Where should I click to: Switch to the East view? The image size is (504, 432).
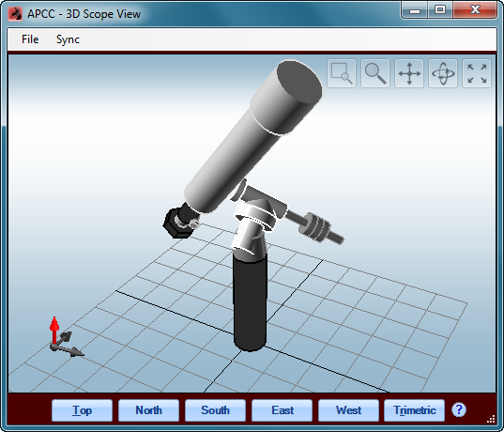282,410
